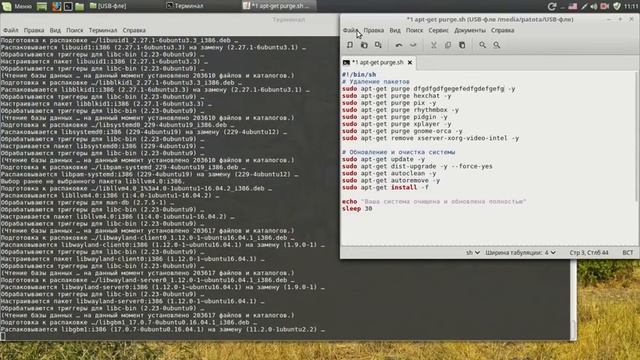Click the network tray icon
The image size is (640, 360).
(x=584, y=6)
